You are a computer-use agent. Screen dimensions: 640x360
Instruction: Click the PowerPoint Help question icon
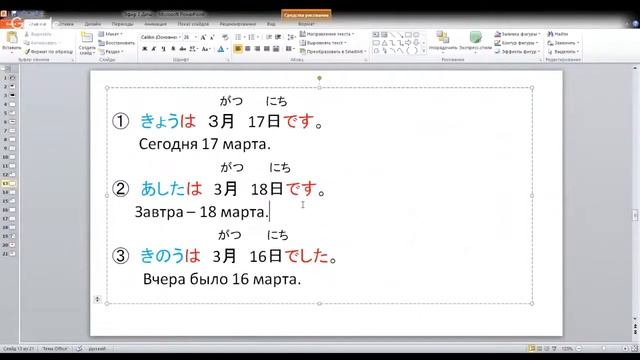click(636, 24)
